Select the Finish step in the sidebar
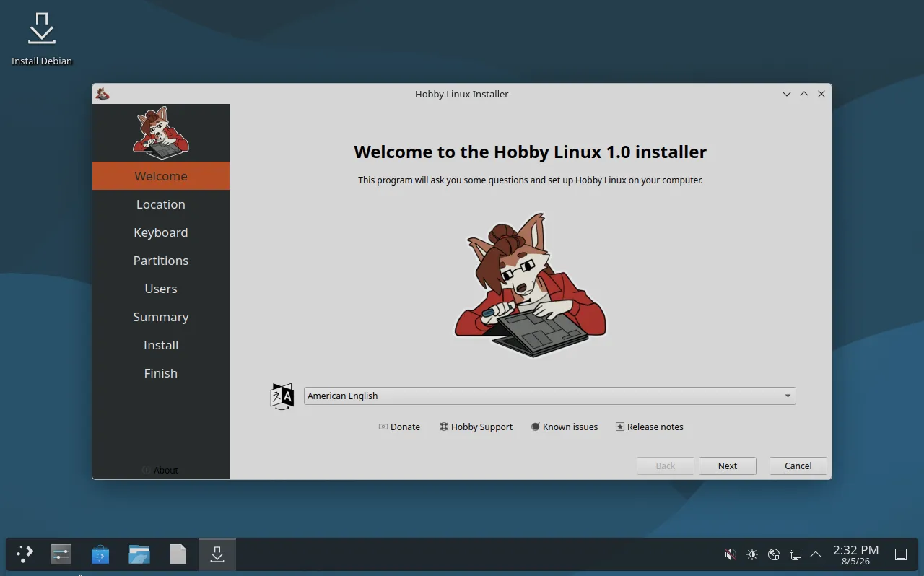Image resolution: width=924 pixels, height=576 pixels. tap(161, 373)
